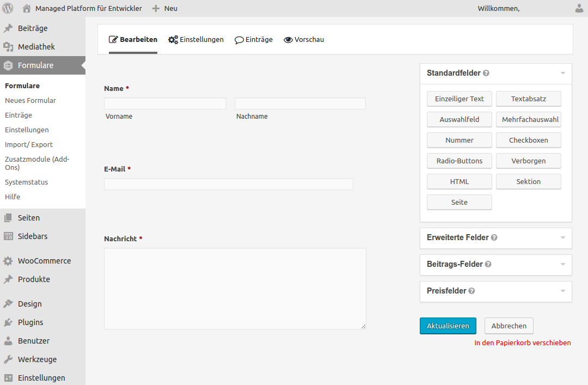Add an Einzeiliger Text field
Viewport: 588px width, 385px height.
(460, 99)
